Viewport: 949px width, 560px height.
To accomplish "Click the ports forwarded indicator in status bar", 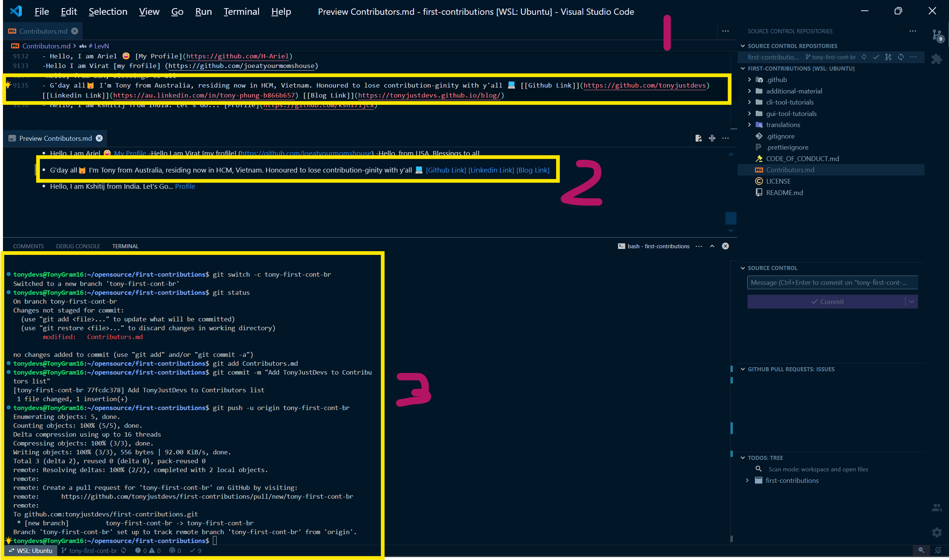I will click(175, 550).
